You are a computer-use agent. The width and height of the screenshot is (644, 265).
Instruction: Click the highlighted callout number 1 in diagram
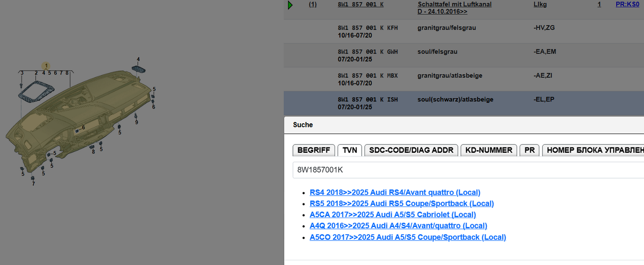[x=46, y=66]
